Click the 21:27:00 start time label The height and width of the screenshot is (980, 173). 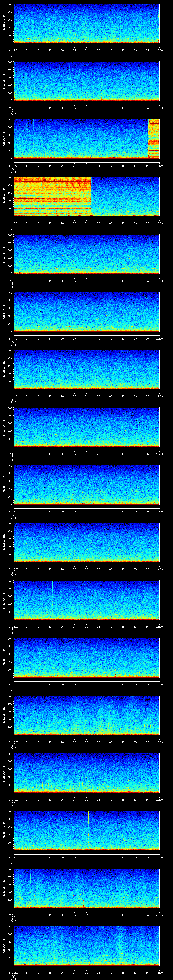(x=13, y=800)
